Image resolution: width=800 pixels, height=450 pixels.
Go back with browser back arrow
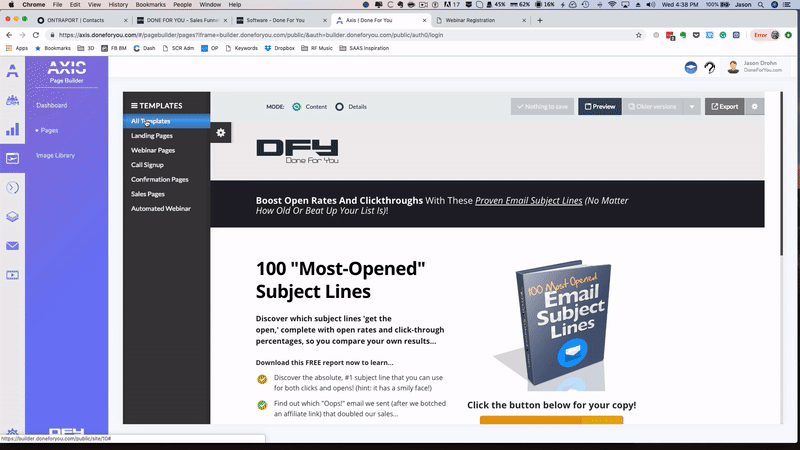point(9,35)
